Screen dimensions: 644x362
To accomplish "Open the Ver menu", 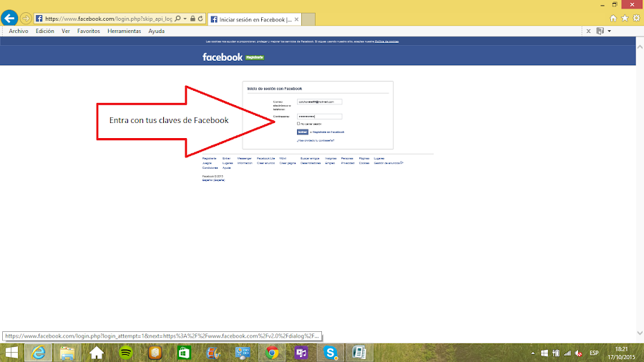I will click(66, 31).
